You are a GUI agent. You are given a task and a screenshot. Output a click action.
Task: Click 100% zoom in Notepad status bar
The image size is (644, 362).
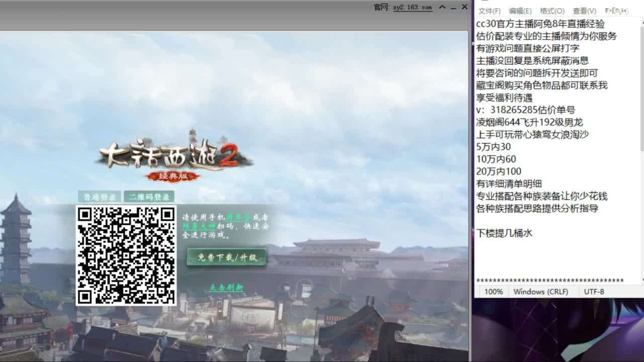click(x=494, y=292)
